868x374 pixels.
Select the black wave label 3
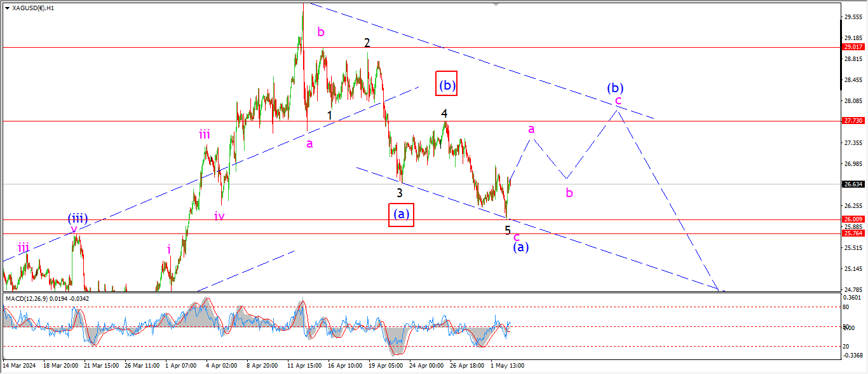[400, 193]
